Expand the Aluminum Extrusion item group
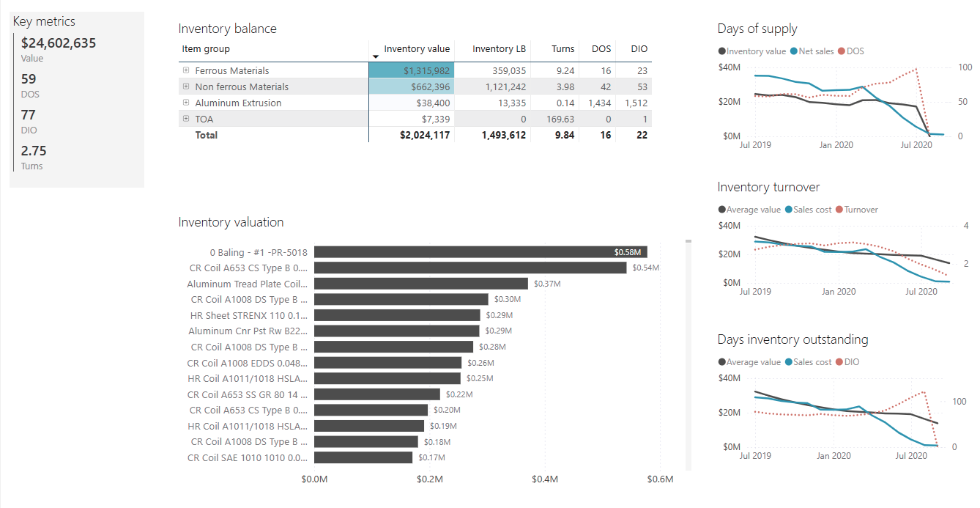 186,103
